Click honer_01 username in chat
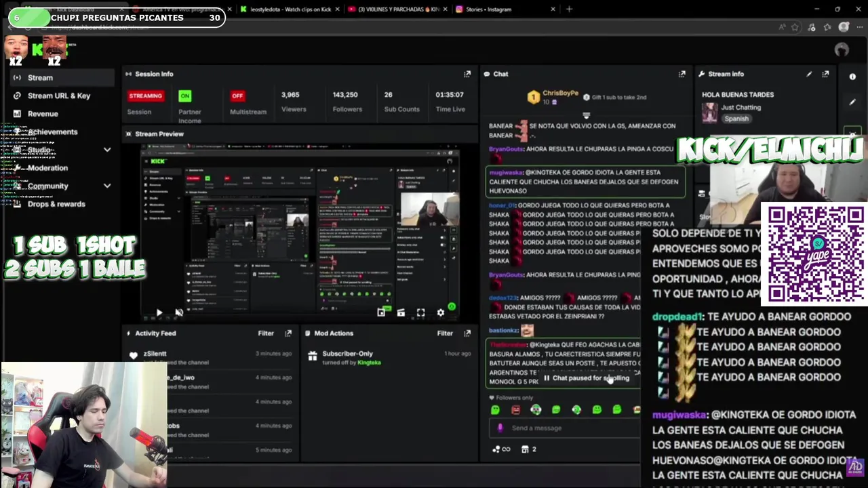Viewport: 868px width, 488px height. click(502, 205)
